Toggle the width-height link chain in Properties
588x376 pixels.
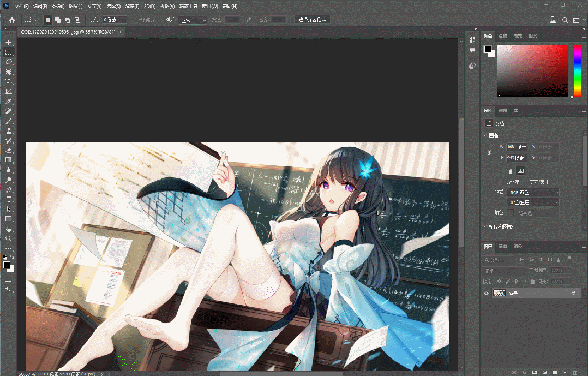point(489,152)
